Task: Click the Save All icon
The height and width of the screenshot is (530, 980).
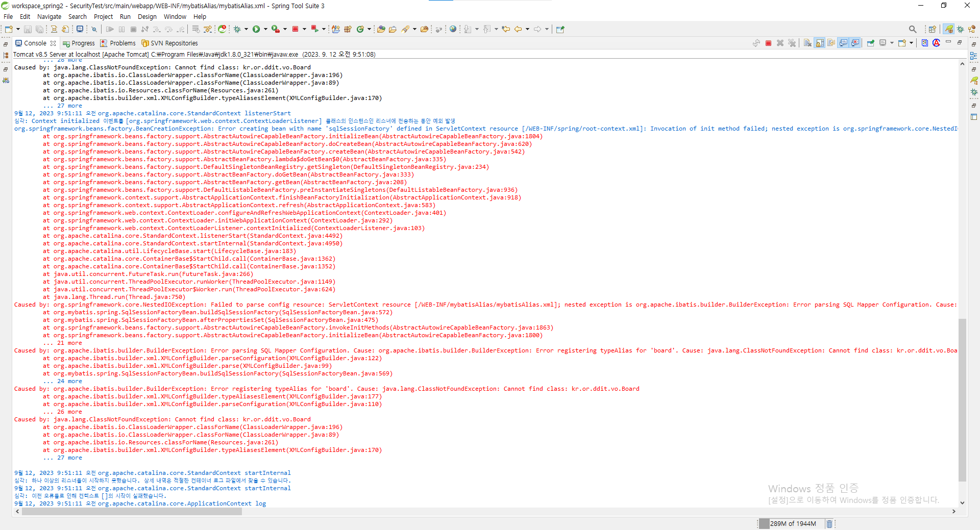Action: 39,29
